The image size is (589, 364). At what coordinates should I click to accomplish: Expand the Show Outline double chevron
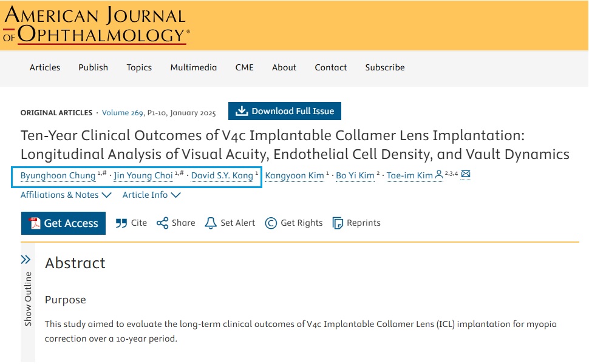click(26, 260)
